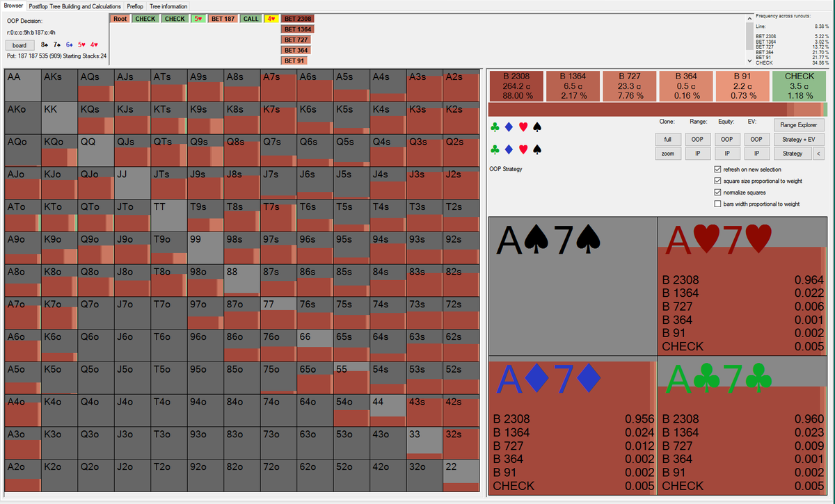Select the blue diamond suit in the upper suit row
835x504 pixels.
point(509,127)
